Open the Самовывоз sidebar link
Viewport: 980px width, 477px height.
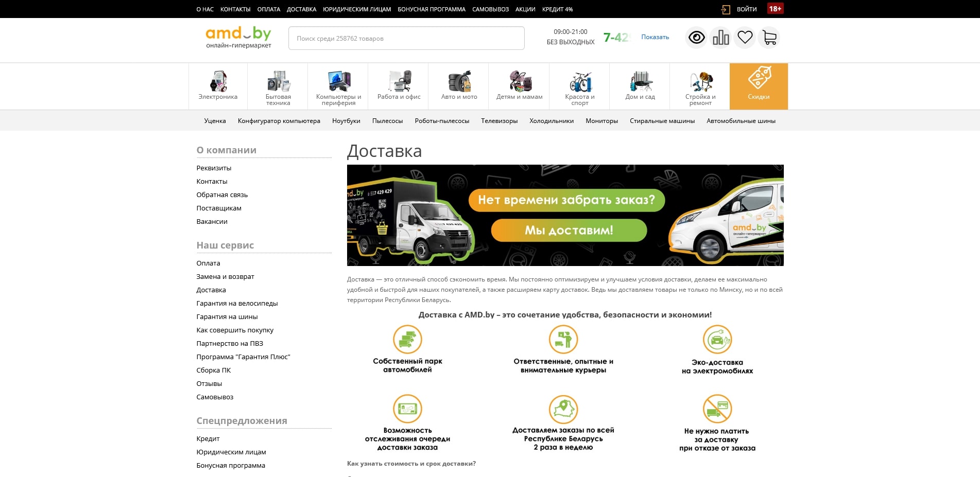pos(214,397)
